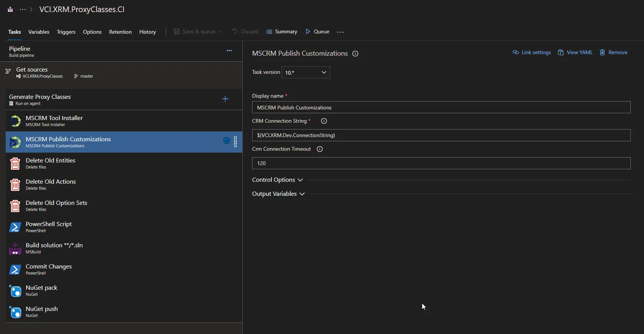Open the Pipeline ellipsis menu
Viewport: 644px width, 334px height.
[x=229, y=51]
